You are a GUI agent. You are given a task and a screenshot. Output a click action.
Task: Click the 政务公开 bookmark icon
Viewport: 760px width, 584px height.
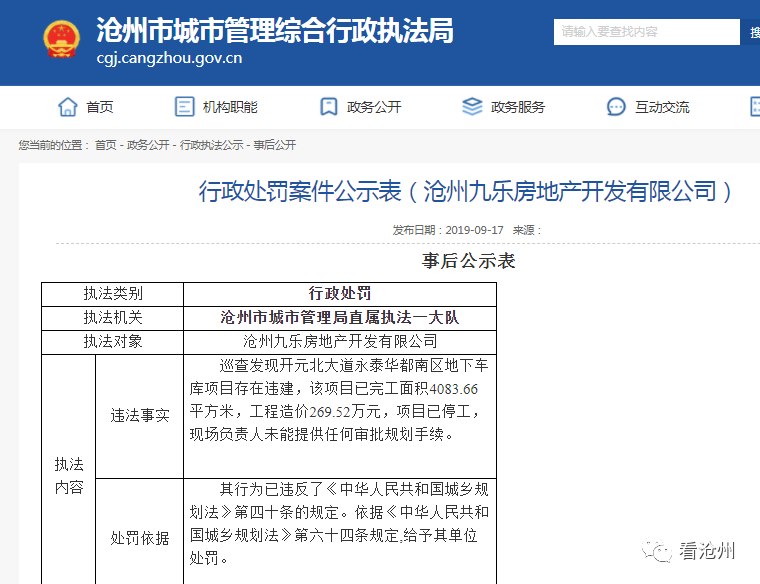pyautogui.click(x=329, y=107)
